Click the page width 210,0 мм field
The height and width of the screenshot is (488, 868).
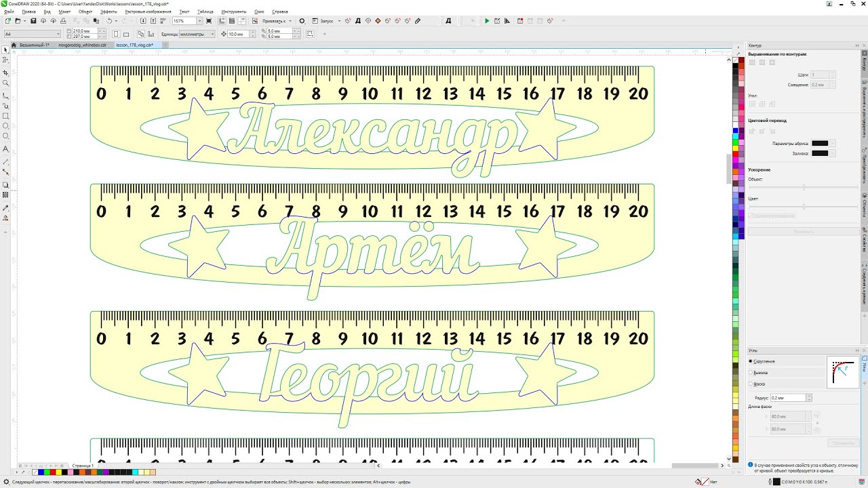[84, 31]
